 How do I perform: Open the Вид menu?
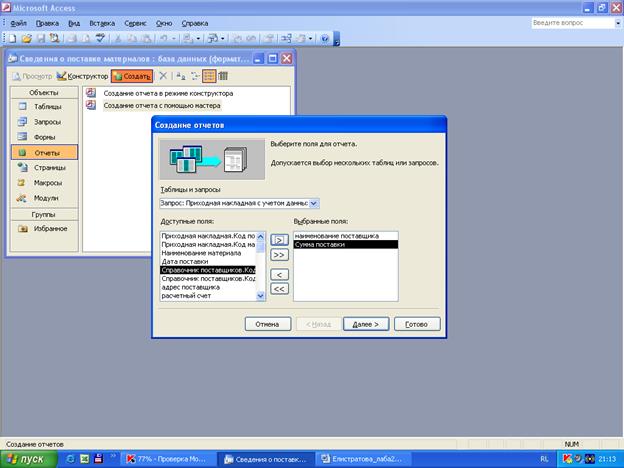pyautogui.click(x=74, y=23)
